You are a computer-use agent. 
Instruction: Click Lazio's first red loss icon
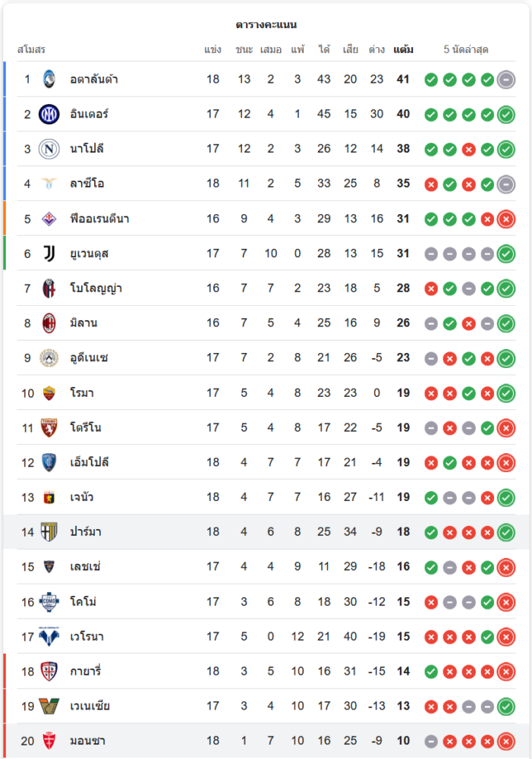(431, 184)
